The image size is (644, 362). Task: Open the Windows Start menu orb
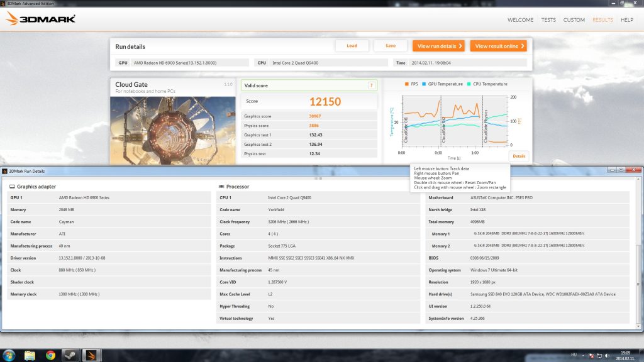click(x=9, y=355)
